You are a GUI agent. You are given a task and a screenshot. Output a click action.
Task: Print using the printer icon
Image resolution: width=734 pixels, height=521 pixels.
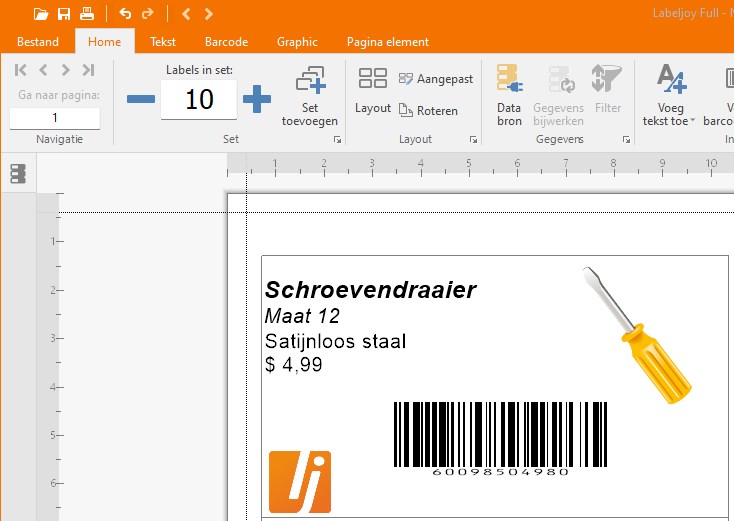tap(87, 14)
